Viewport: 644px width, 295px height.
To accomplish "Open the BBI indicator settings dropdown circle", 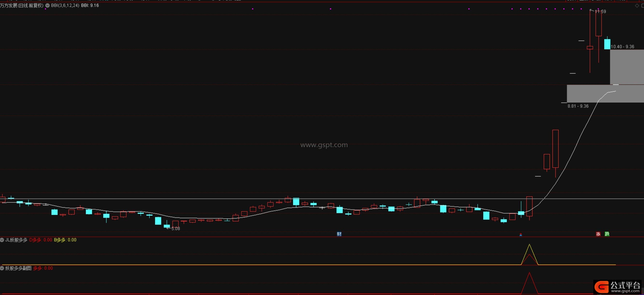I will (x=48, y=6).
